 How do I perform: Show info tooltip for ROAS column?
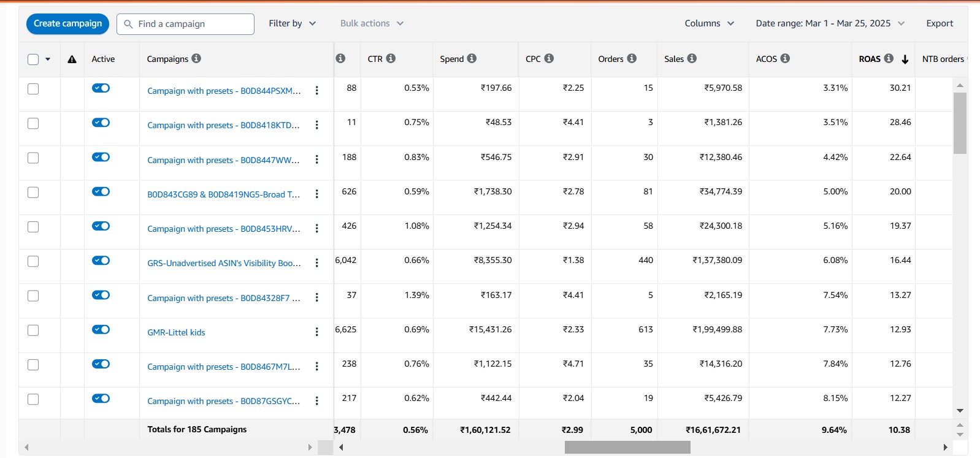point(889,58)
